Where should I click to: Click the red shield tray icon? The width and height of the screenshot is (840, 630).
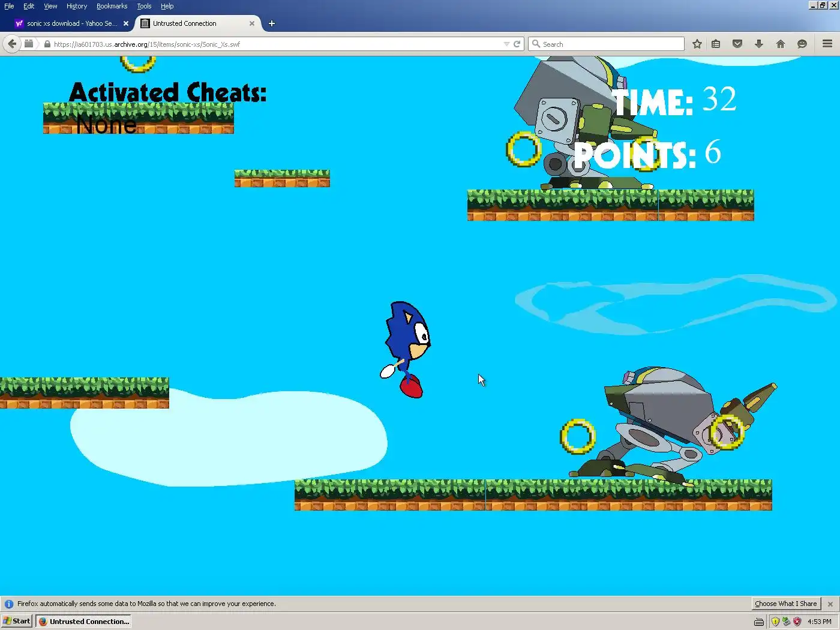pos(797,622)
